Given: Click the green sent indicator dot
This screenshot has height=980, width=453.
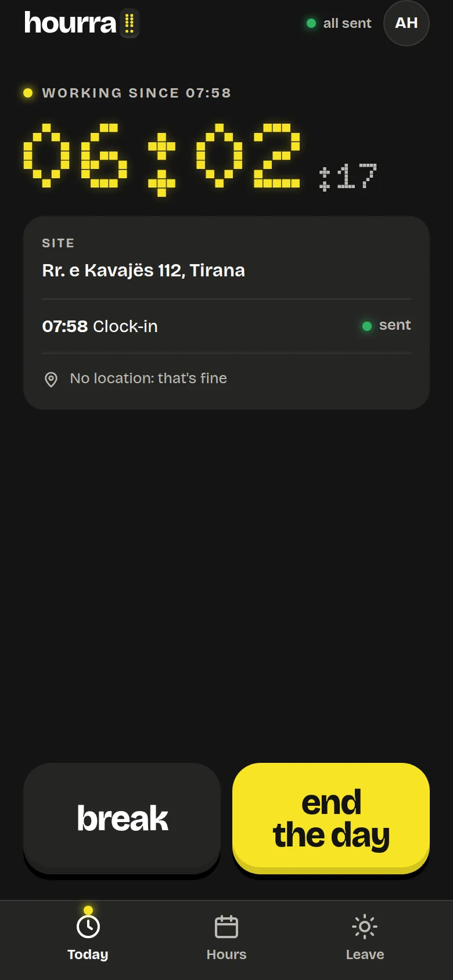Looking at the screenshot, I should click(367, 326).
